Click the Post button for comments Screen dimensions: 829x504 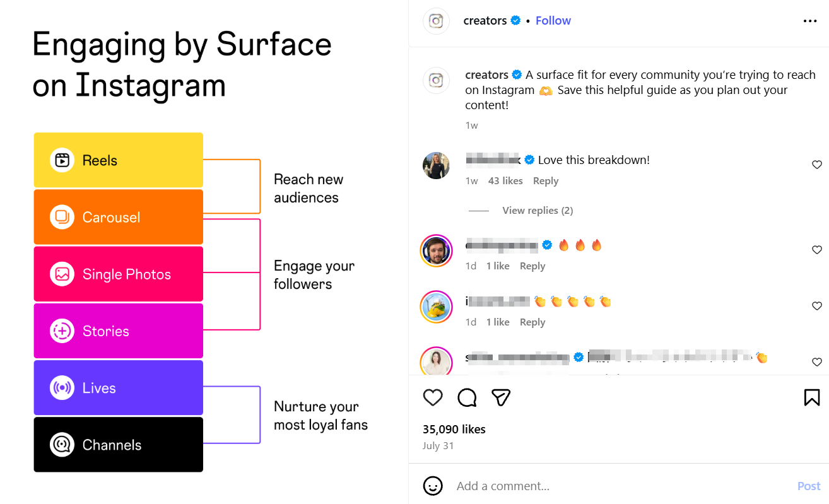click(808, 486)
